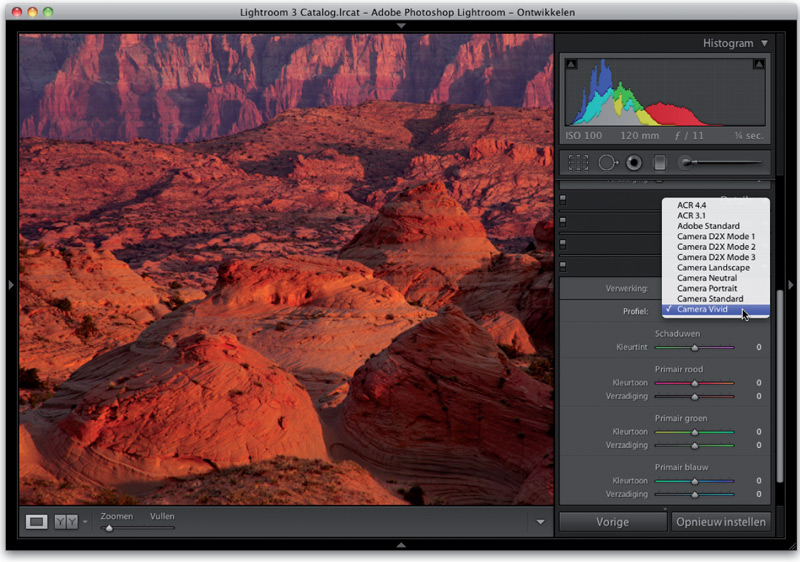800x562 pixels.
Task: Show bottom filmstrip panel
Action: (x=401, y=545)
